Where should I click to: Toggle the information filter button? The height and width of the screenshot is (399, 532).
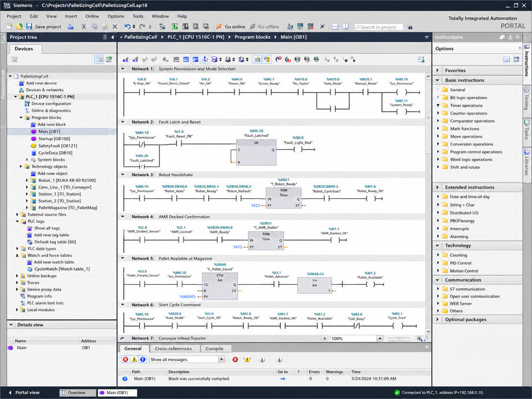pyautogui.click(x=143, y=359)
